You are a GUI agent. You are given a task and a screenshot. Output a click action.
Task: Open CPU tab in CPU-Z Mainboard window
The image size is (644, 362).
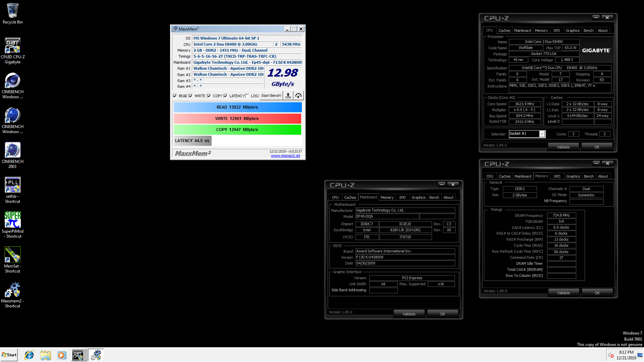[x=335, y=197]
